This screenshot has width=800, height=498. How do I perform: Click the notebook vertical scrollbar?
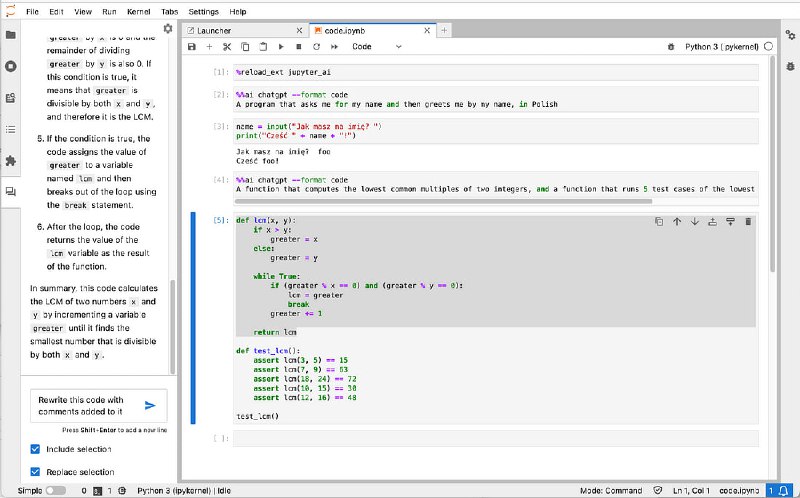click(773, 163)
